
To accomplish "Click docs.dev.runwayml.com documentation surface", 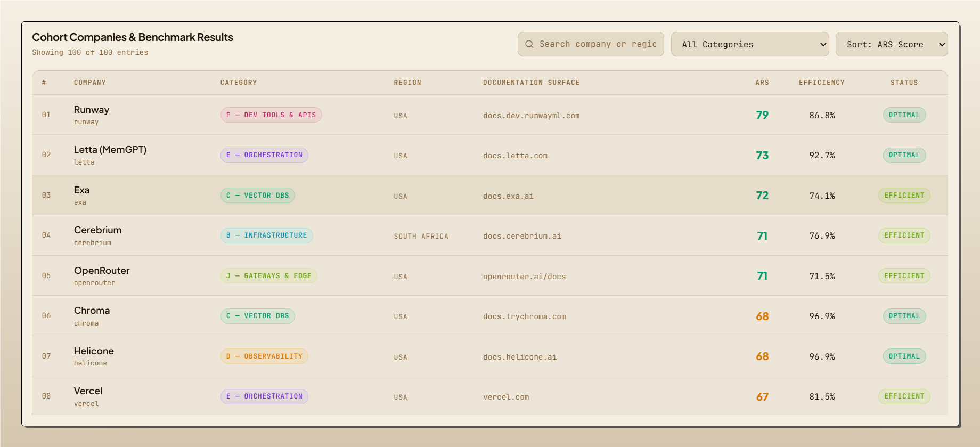I will 532,116.
